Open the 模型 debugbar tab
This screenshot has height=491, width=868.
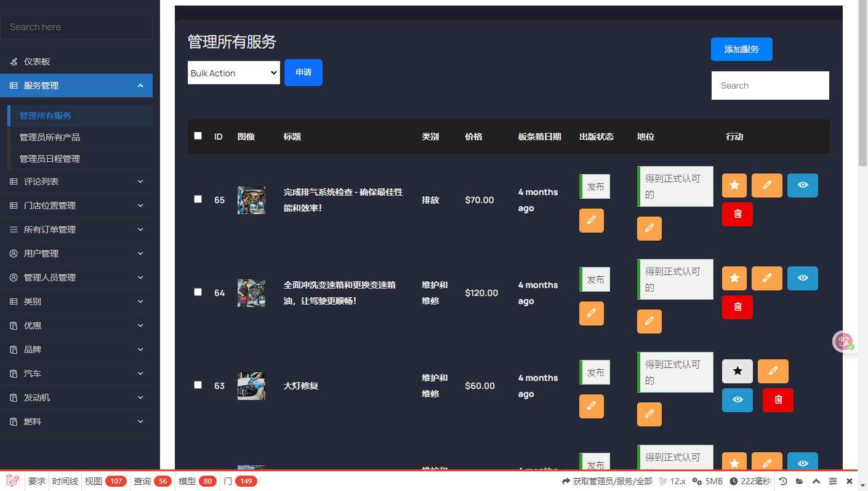tap(198, 481)
